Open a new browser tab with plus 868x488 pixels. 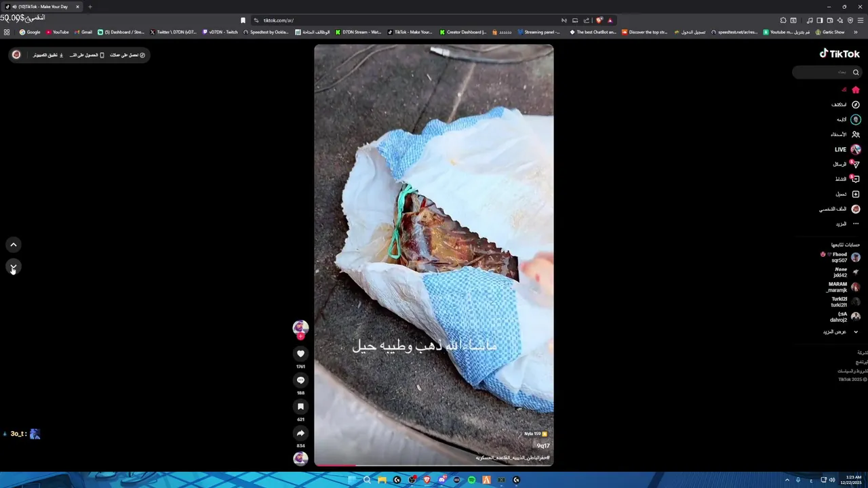tap(90, 7)
